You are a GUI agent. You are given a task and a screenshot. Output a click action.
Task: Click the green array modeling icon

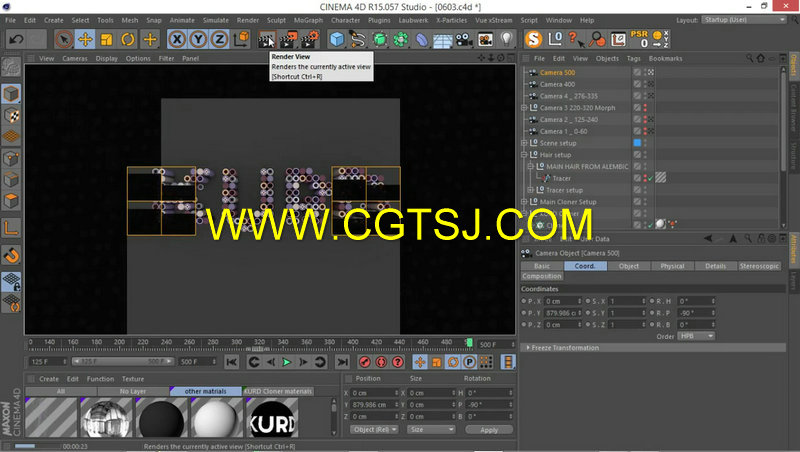401,39
